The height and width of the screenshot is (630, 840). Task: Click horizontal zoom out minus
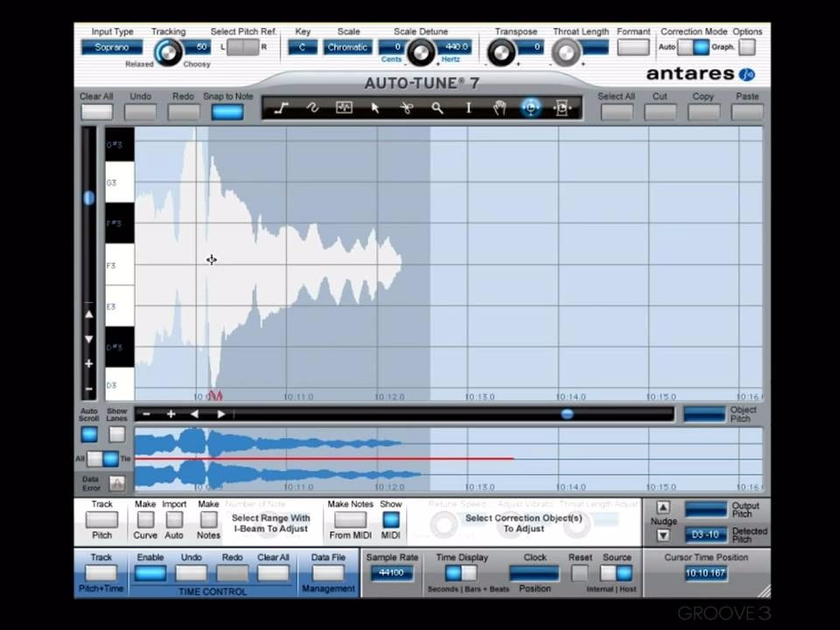tap(146, 414)
